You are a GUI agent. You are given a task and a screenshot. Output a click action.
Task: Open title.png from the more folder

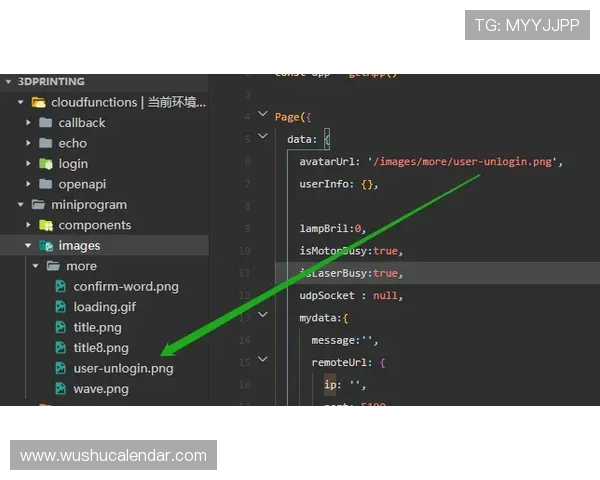[x=97, y=328]
